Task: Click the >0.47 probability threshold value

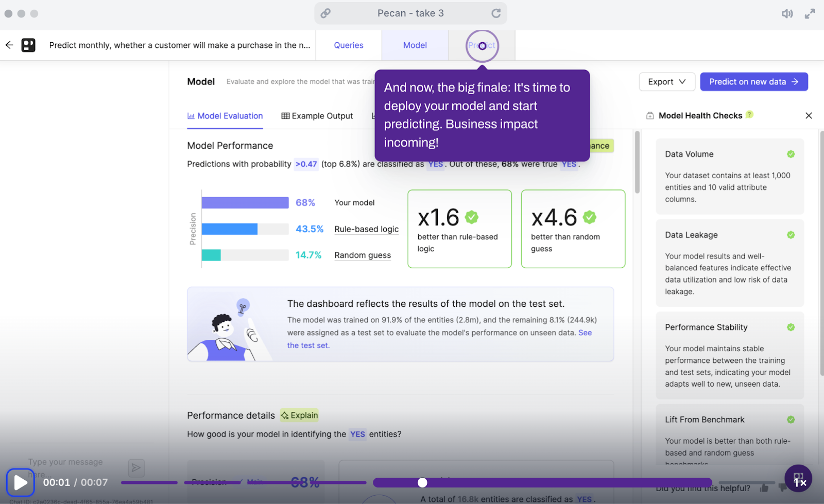Action: coord(306,164)
